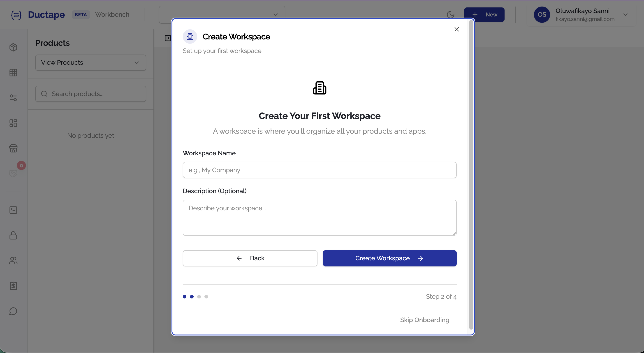Switch to the Workbench section
This screenshot has width=644, height=353.
pyautogui.click(x=112, y=14)
